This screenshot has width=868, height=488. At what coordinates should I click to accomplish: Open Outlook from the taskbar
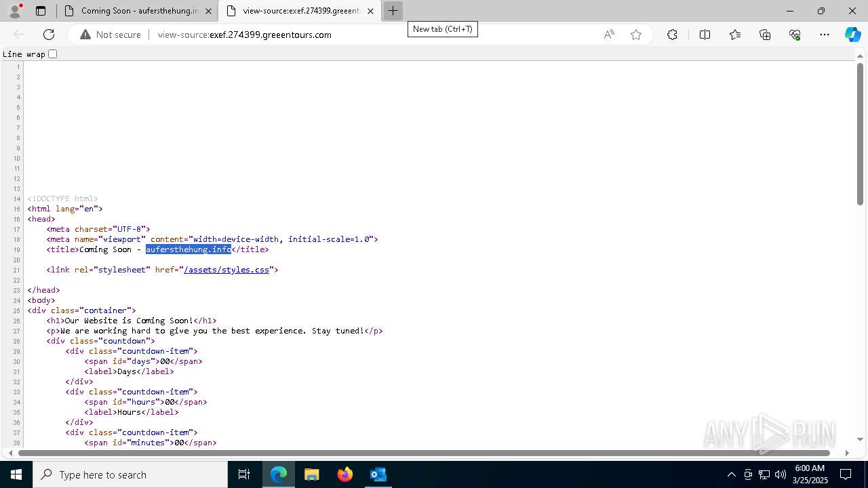(x=378, y=474)
